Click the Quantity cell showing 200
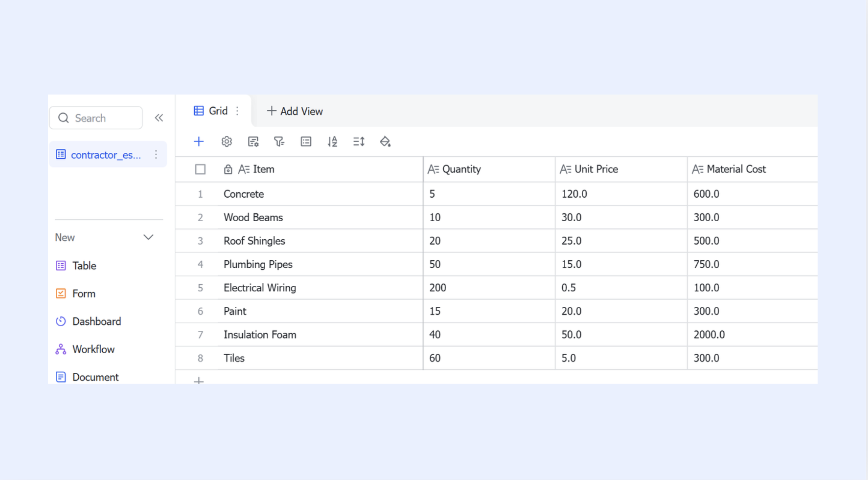868x480 pixels. click(489, 288)
